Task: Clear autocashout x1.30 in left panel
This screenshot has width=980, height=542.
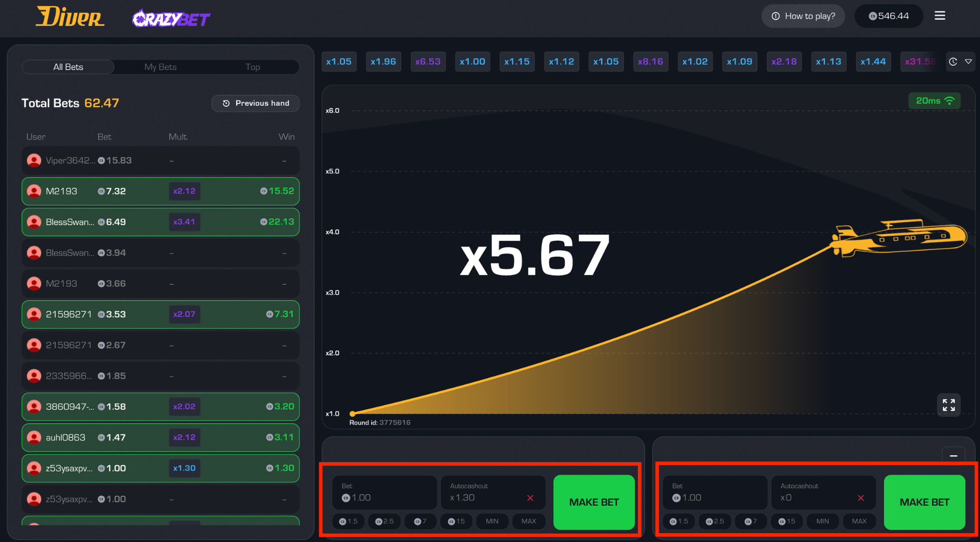Action: [x=530, y=498]
